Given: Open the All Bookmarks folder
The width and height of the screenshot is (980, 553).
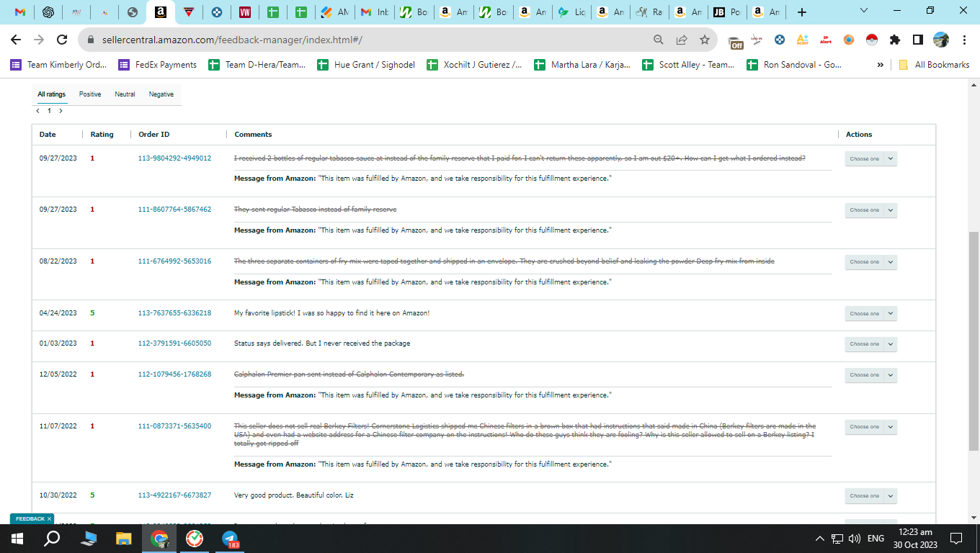Looking at the screenshot, I should 934,65.
